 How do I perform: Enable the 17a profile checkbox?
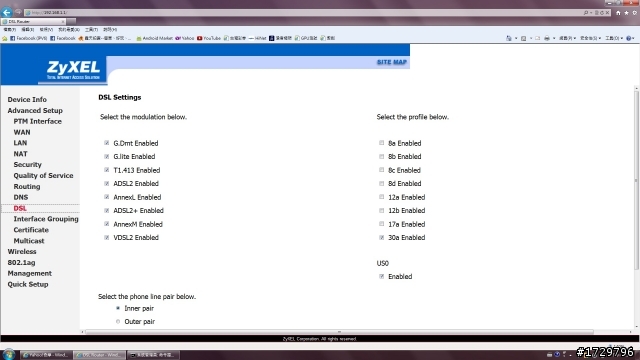[382, 224]
